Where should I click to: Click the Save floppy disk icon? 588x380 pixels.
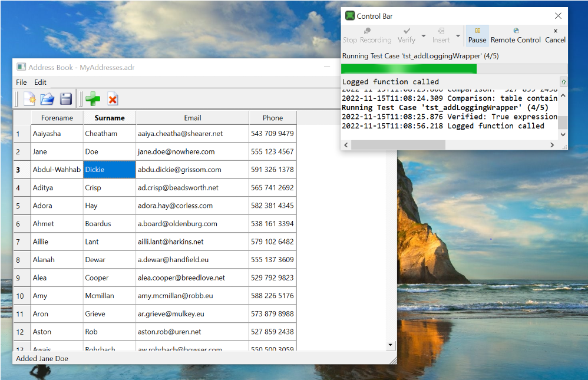(x=65, y=99)
